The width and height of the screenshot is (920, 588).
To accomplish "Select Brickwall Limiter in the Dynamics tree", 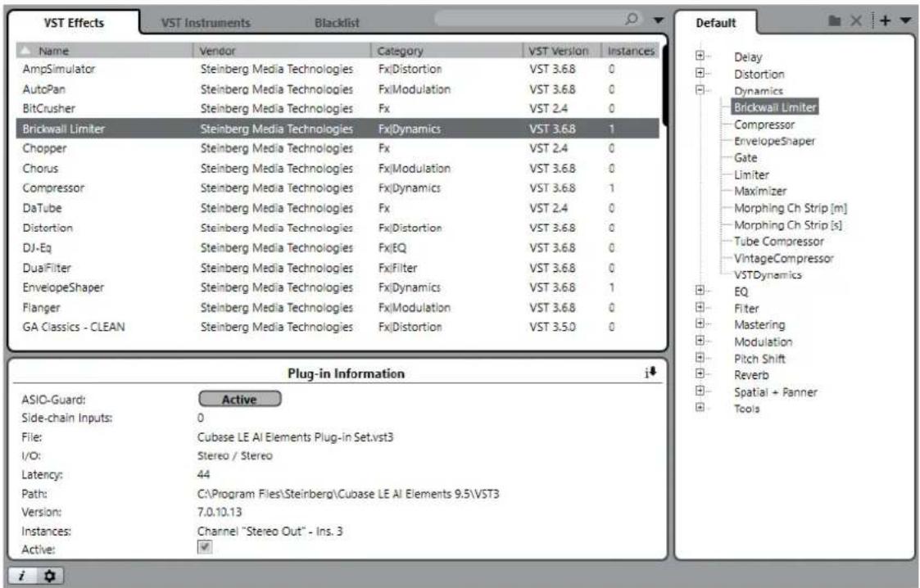I will point(774,107).
